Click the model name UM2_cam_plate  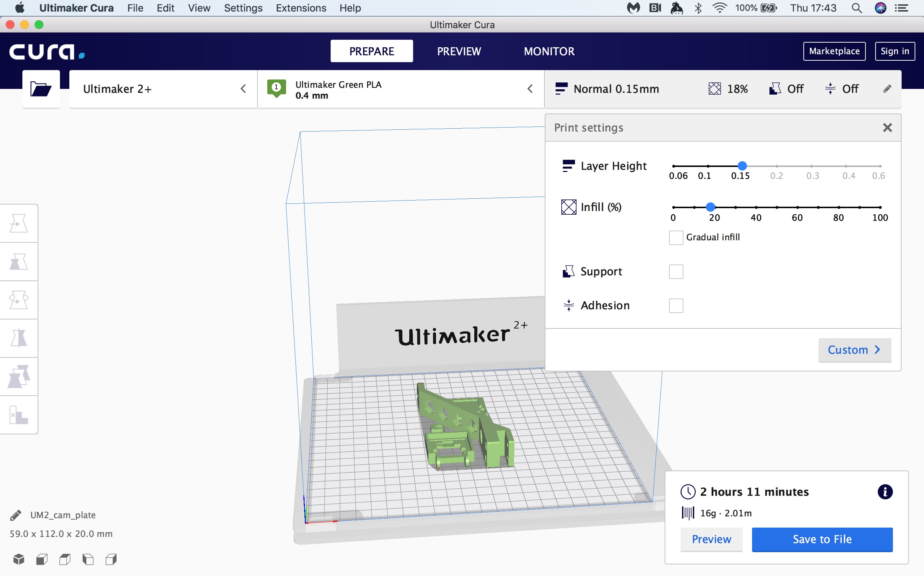[x=63, y=515]
